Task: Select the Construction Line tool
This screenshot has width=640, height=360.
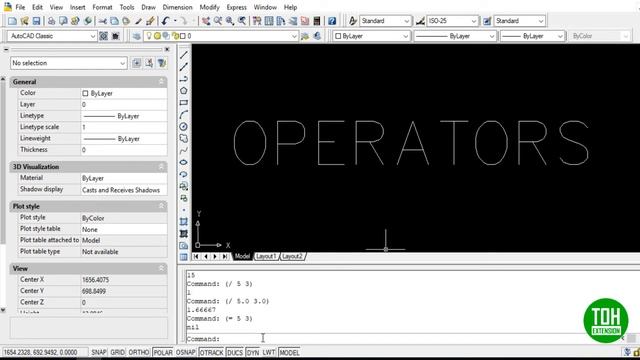Action: click(184, 67)
